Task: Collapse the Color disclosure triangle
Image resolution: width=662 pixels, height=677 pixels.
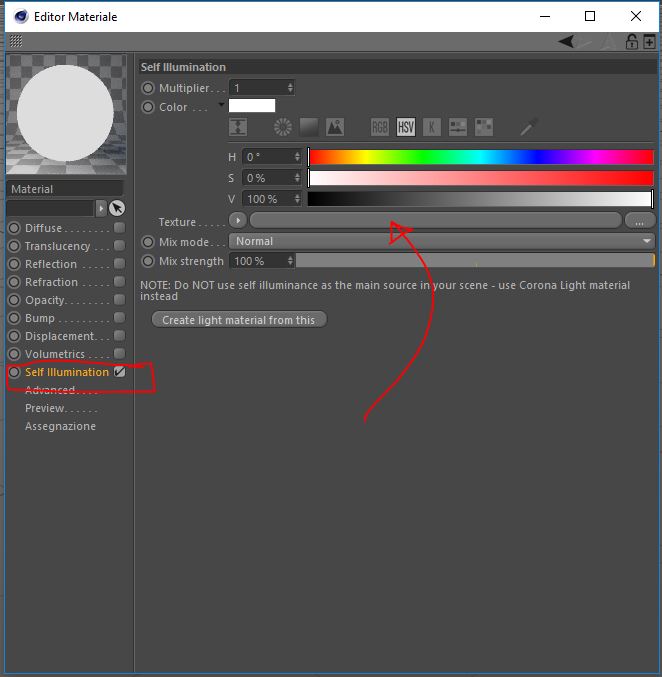Action: click(x=222, y=104)
